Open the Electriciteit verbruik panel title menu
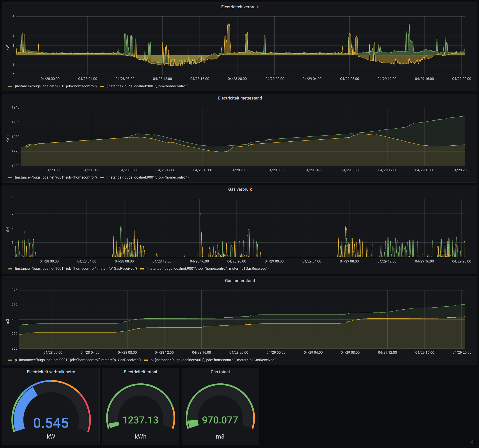Viewport: 479px width, 448px height. 240,7
